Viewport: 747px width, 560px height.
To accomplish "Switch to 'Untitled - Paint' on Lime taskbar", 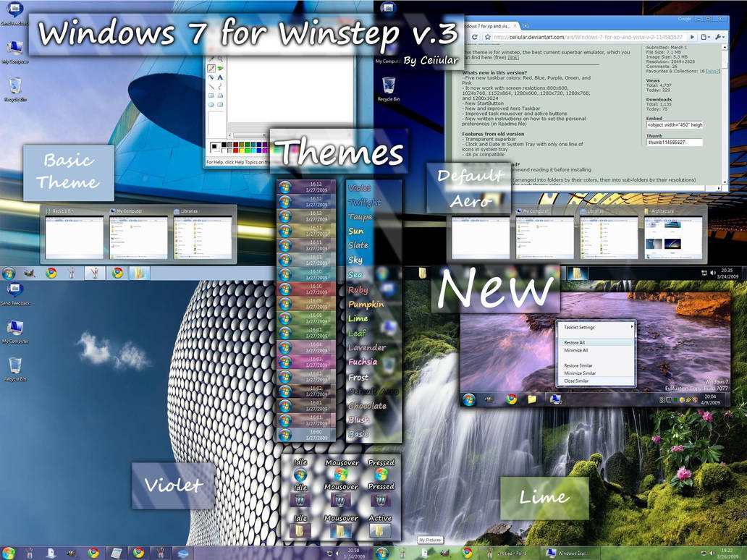I will pyautogui.click(x=510, y=553).
